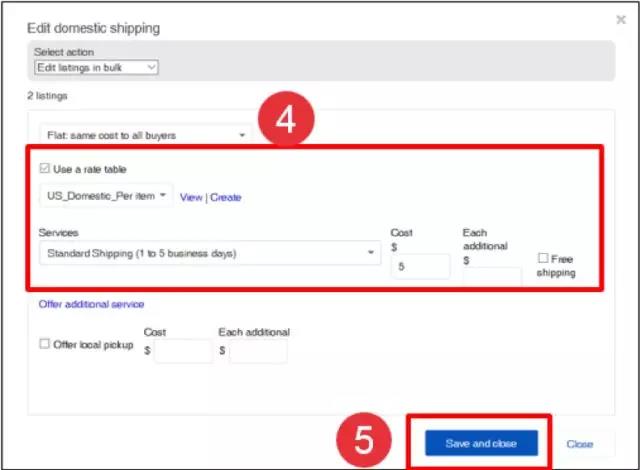Enable the Free shipping checkbox
This screenshot has width=640, height=470.
543,258
